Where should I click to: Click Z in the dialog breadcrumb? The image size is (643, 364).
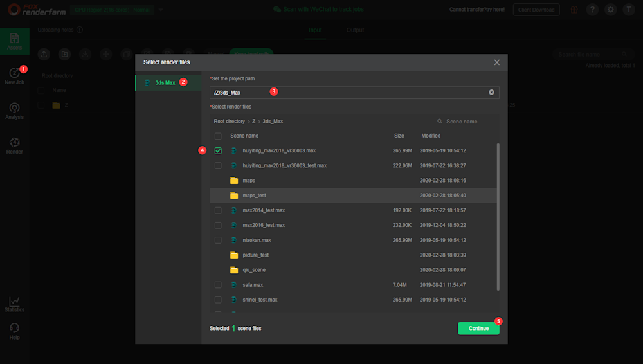coord(254,122)
